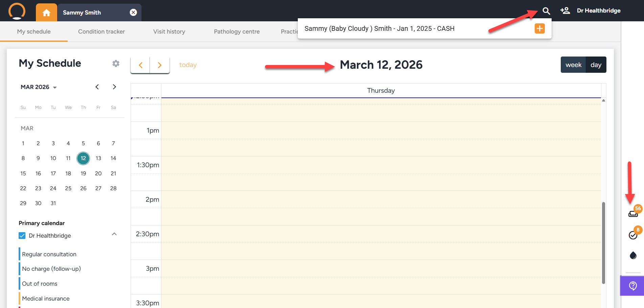Image resolution: width=644 pixels, height=308 pixels.
Task: Open the MAR 2026 month dropdown
Action: tap(39, 87)
